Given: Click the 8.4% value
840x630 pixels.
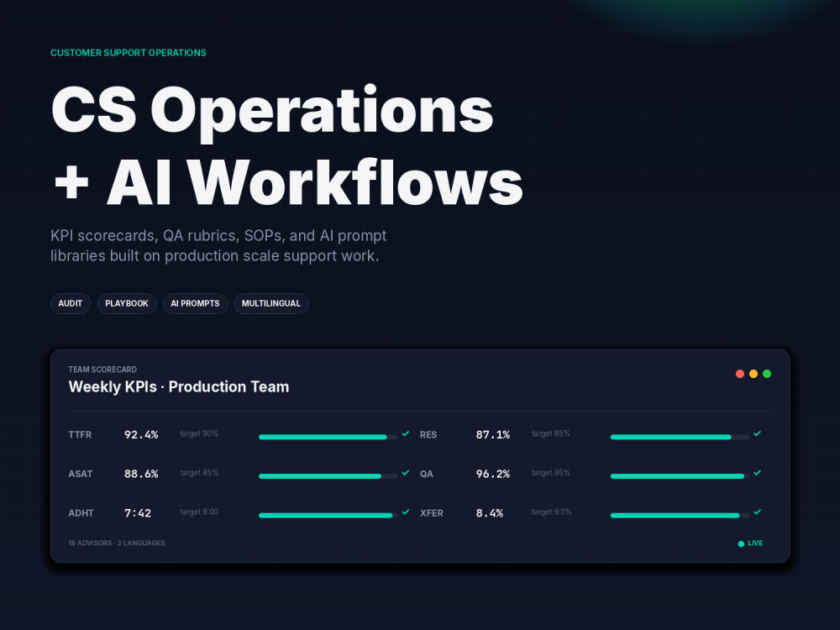Looking at the screenshot, I should pyautogui.click(x=490, y=512).
